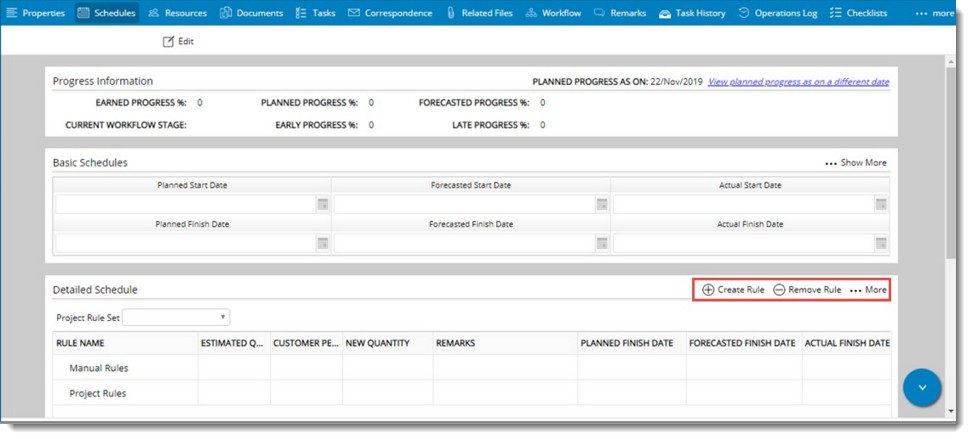971x439 pixels.
Task: Show more Basic Schedules fields
Action: [x=855, y=163]
